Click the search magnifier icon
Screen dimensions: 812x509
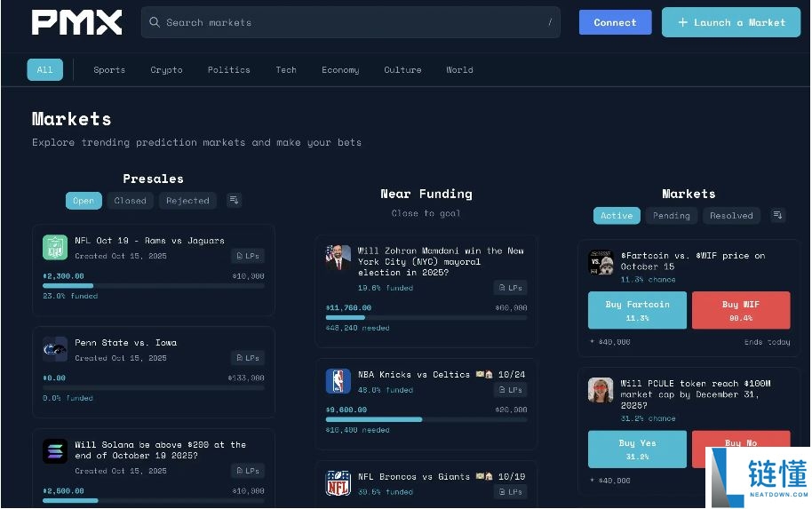[154, 22]
